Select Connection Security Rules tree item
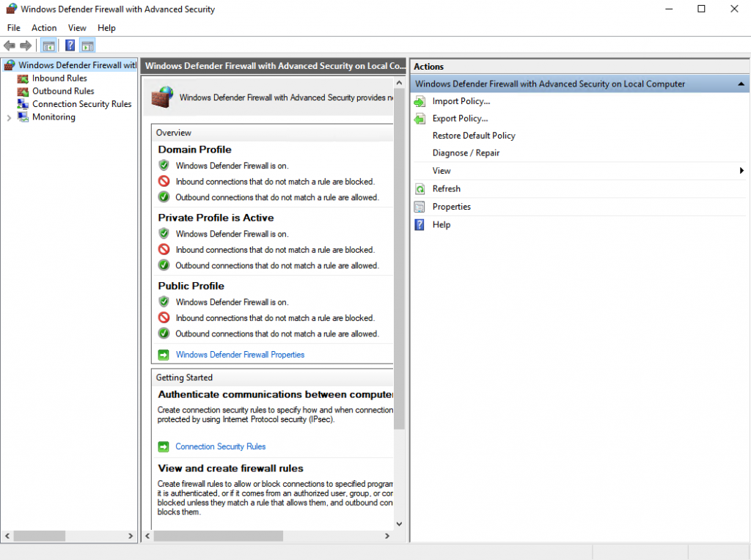 pyautogui.click(x=82, y=104)
